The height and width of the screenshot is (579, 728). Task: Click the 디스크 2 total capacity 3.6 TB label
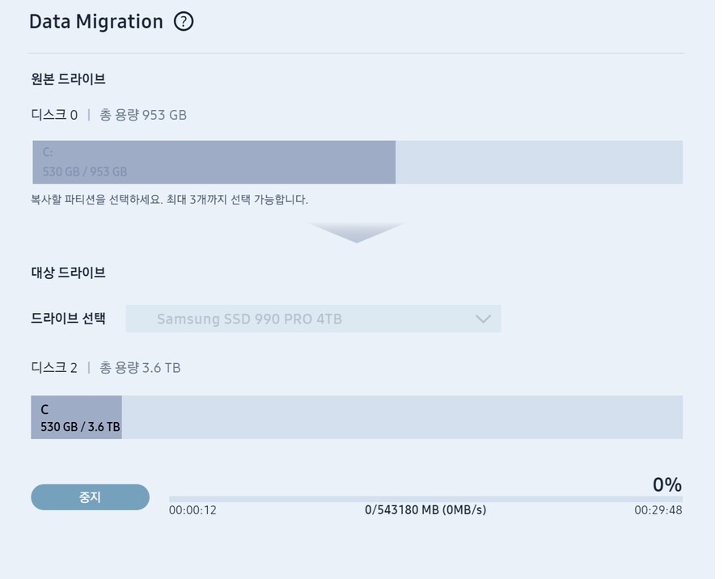click(139, 368)
